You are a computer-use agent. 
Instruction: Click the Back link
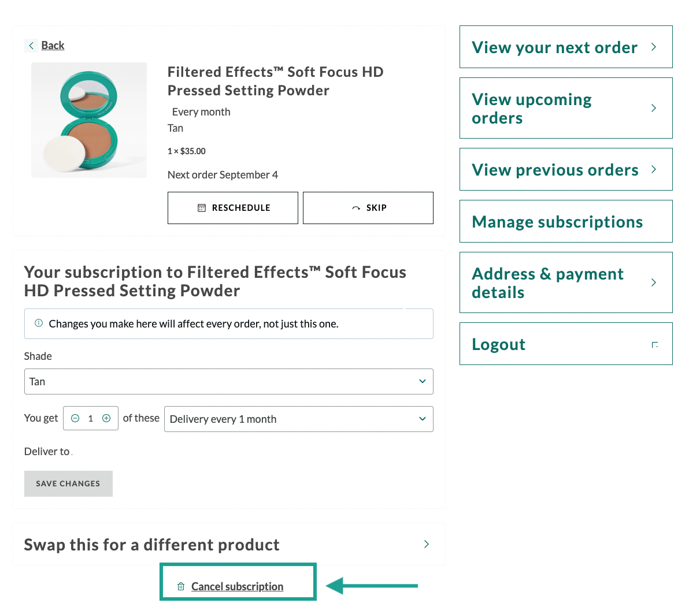pyautogui.click(x=53, y=46)
